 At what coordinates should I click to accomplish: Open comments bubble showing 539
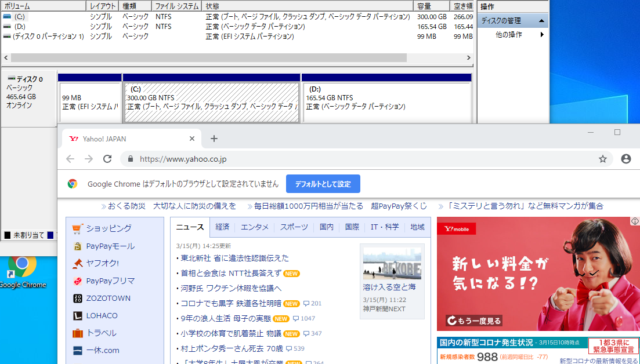295,348
